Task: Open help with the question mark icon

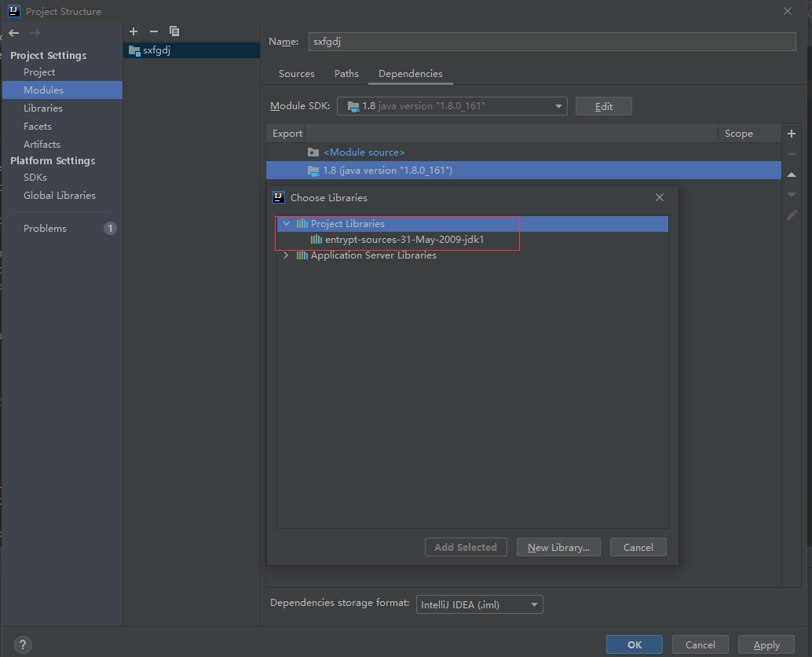Action: (x=23, y=645)
